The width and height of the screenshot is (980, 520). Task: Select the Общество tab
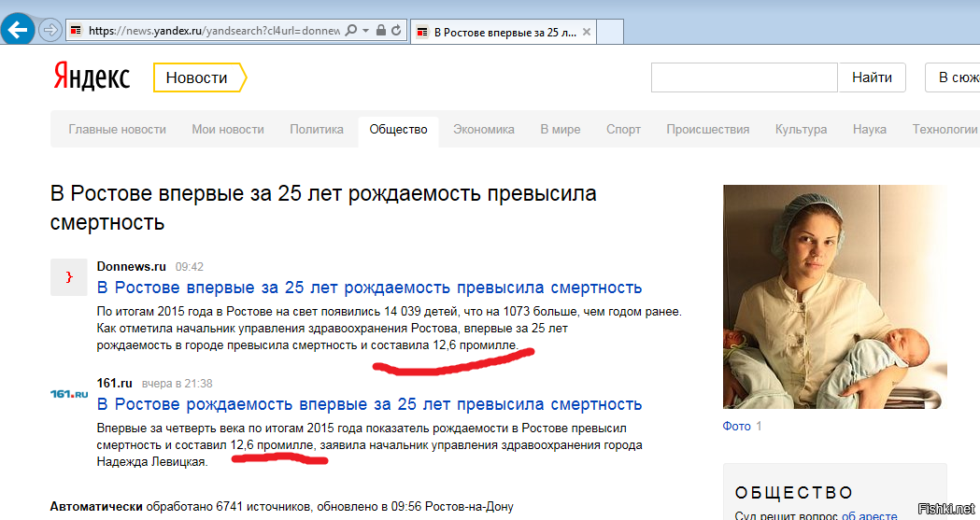click(x=398, y=130)
